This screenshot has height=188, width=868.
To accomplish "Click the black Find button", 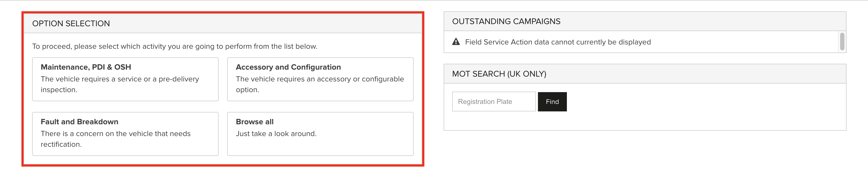I will click(552, 101).
